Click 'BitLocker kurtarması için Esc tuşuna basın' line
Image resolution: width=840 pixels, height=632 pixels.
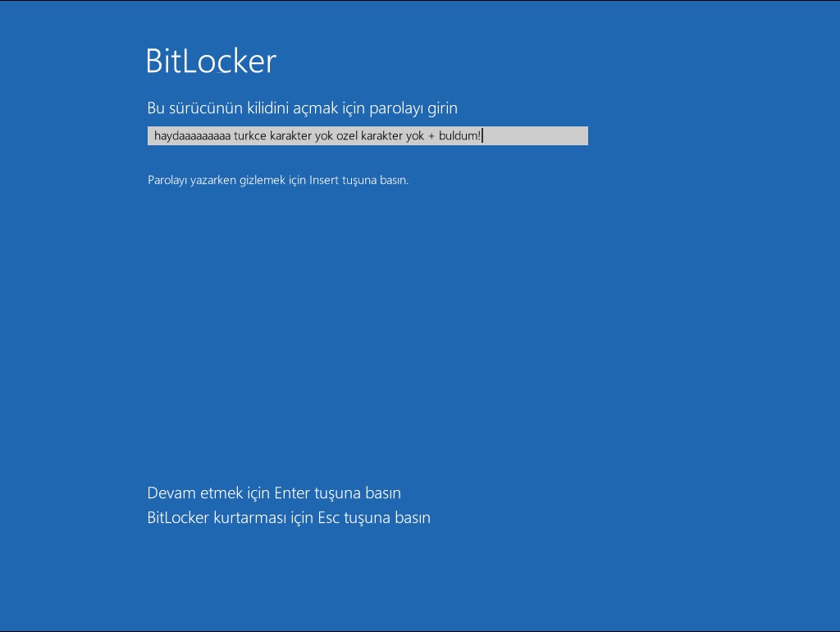pyautogui.click(x=289, y=518)
